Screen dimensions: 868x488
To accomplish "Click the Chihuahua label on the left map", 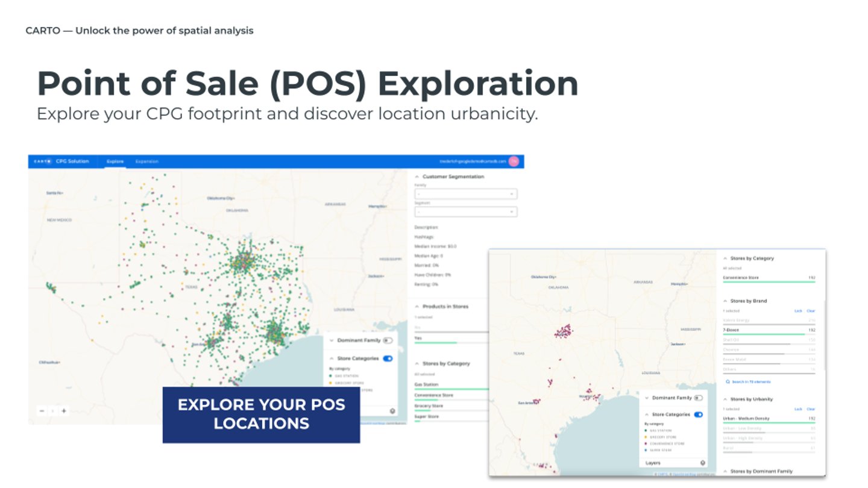I will 49,363.
